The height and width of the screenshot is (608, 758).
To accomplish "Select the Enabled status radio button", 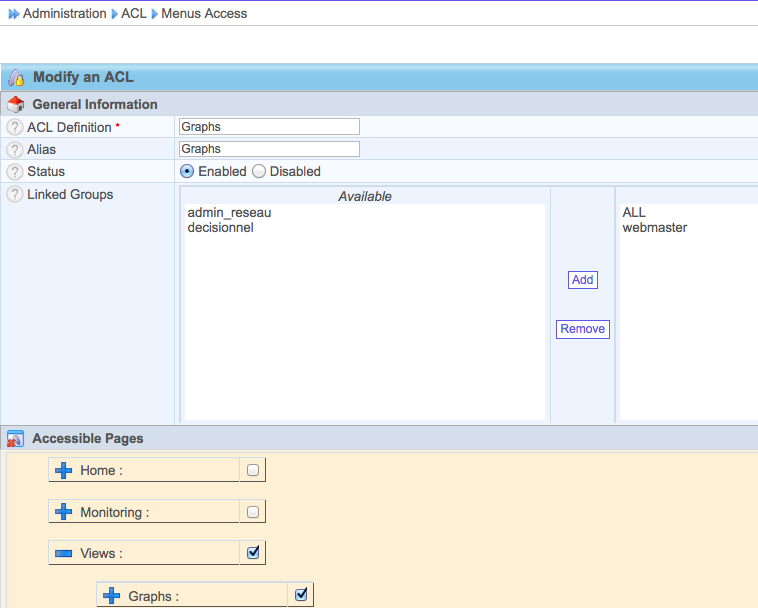I will (x=187, y=171).
